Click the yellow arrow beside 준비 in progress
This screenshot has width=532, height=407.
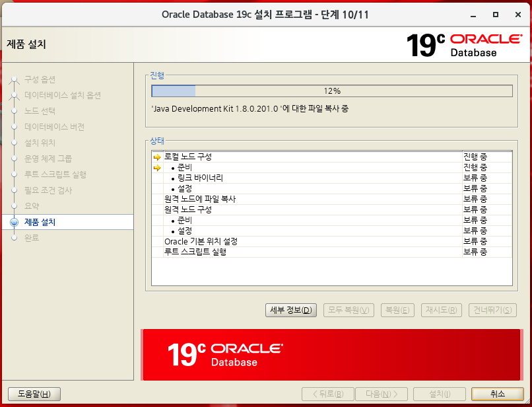point(156,167)
